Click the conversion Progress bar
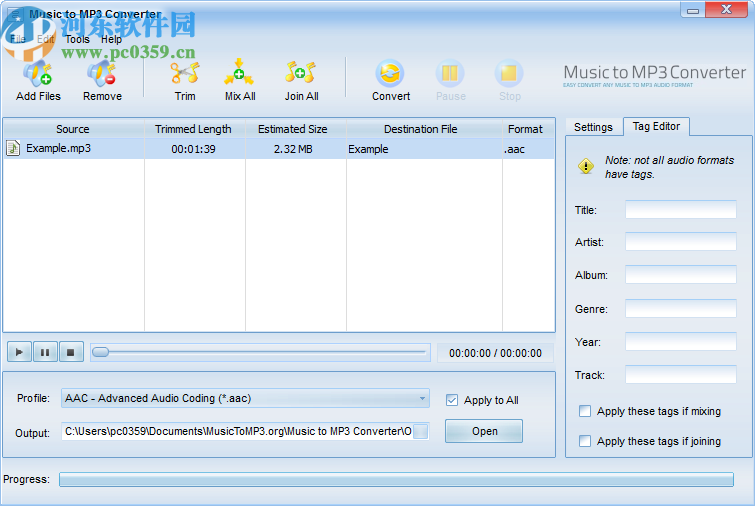Screen dimensions: 755x506 coord(396,480)
